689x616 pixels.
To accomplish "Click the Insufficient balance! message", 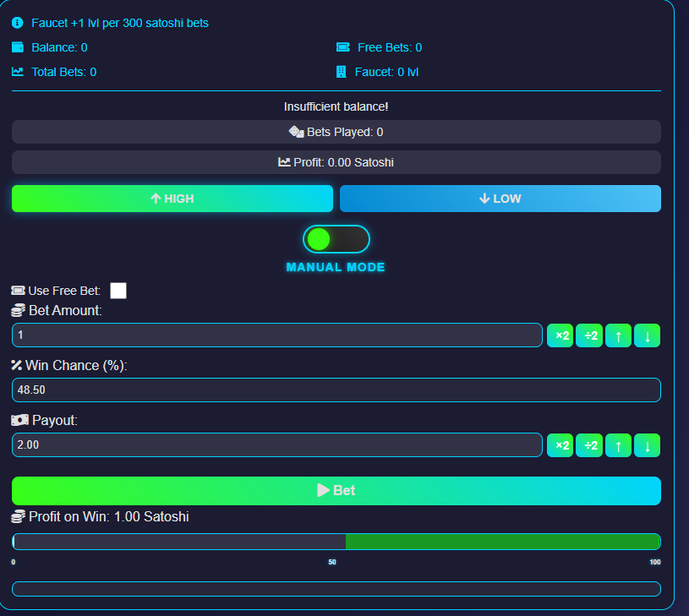I will tap(336, 106).
